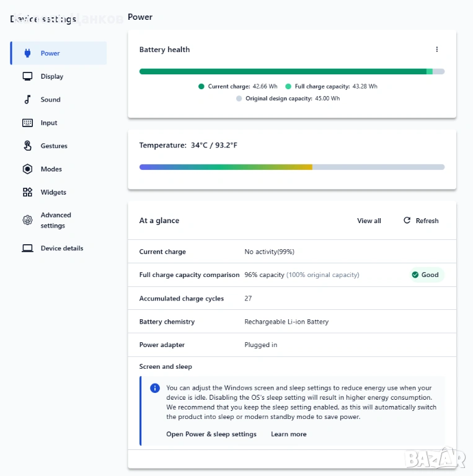Click the blue info icon in Screen and sleep
This screenshot has width=473, height=476.
pyautogui.click(x=155, y=388)
